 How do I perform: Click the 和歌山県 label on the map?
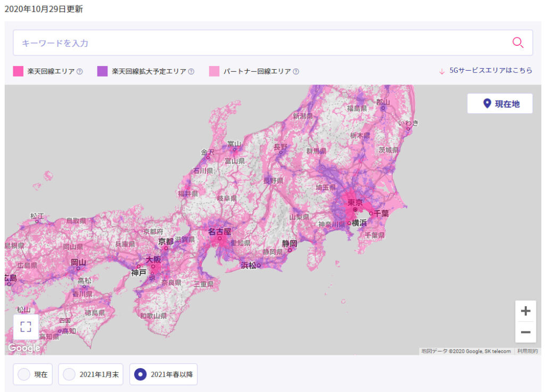click(153, 315)
